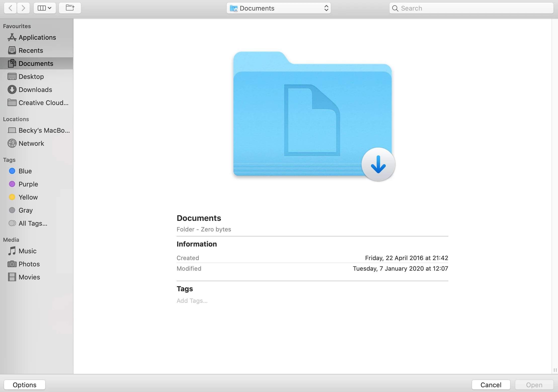Click the back navigation arrow

(11, 8)
